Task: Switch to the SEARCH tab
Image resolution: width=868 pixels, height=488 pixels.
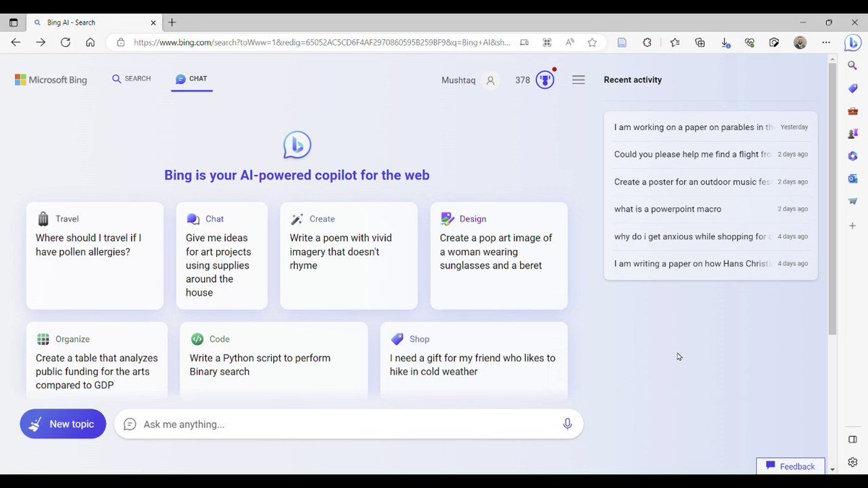Action: pyautogui.click(x=132, y=79)
